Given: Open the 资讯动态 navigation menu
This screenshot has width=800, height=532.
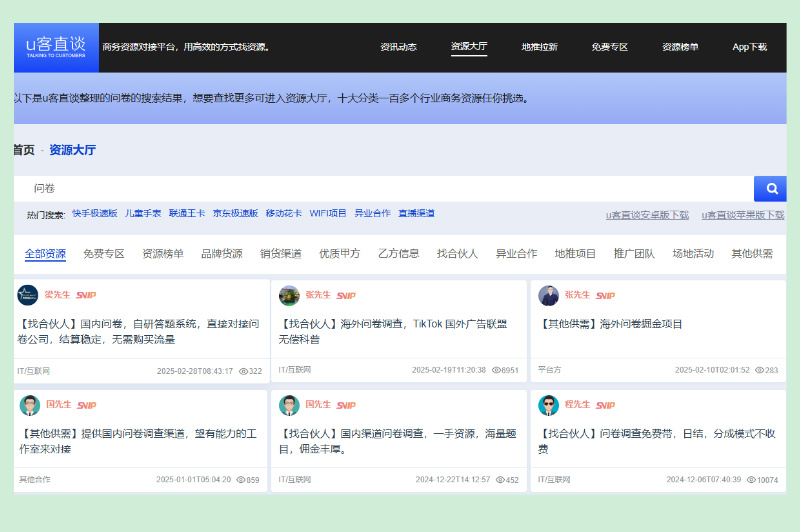Looking at the screenshot, I should coord(398,47).
